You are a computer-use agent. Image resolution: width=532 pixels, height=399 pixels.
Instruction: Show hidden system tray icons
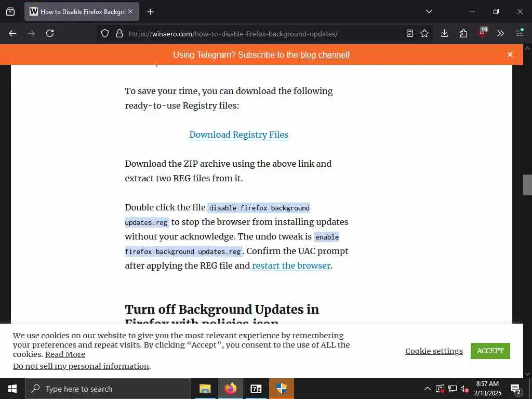(x=428, y=389)
